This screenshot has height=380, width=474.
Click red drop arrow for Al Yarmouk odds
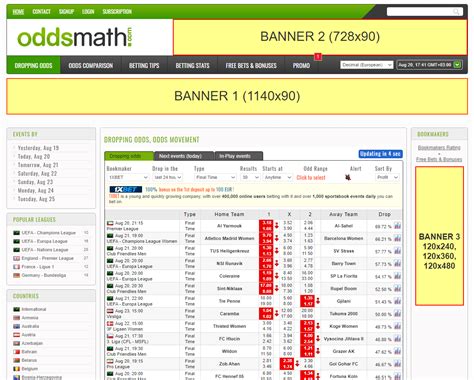277,226
